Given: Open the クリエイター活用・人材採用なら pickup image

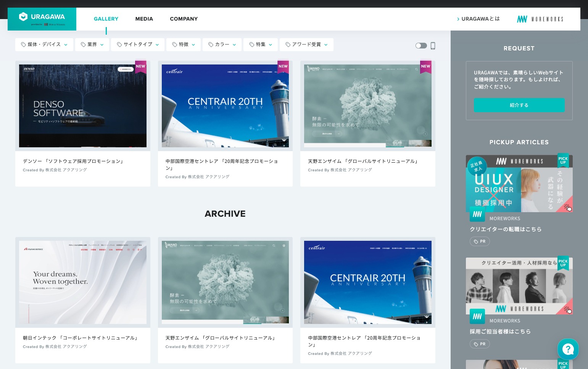Looking at the screenshot, I should [519, 286].
